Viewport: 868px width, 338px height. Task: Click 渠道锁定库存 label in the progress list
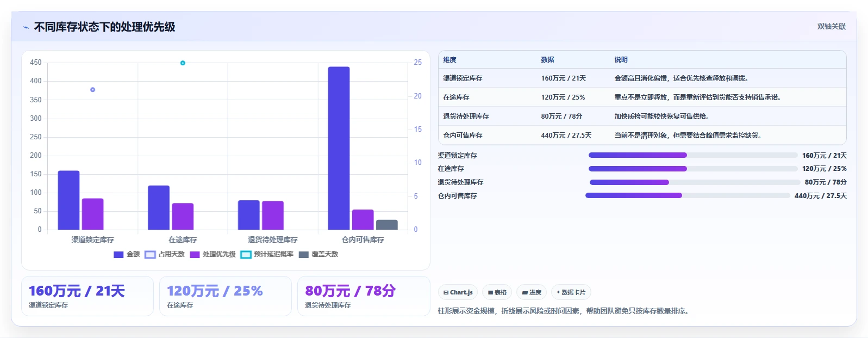pos(457,156)
